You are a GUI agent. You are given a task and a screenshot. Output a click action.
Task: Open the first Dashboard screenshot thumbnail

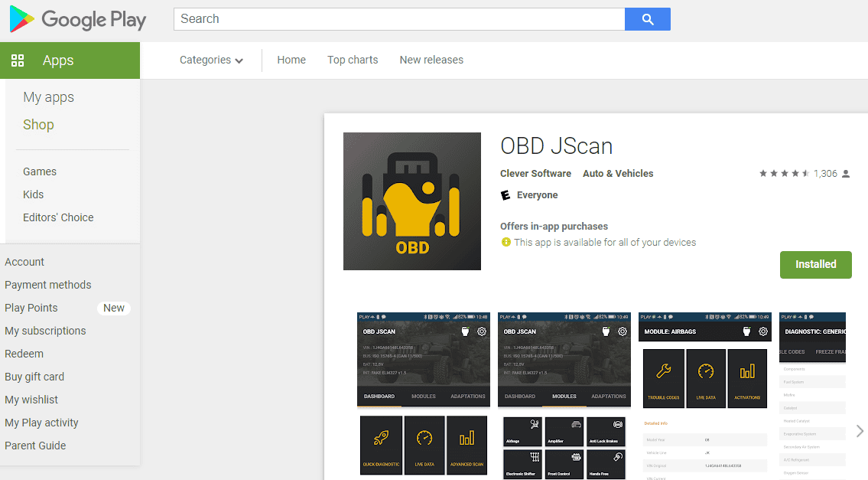coord(424,395)
